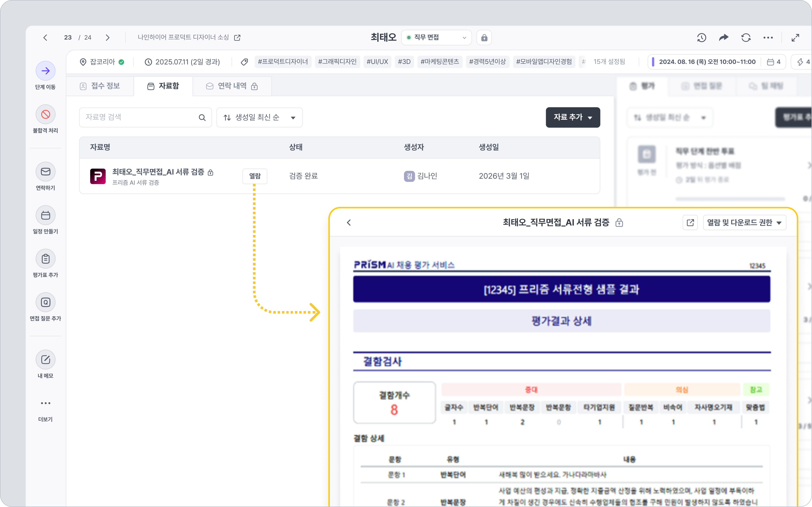Screen dimensions: 812x507
Task: Click the 평가표 추가 clipboard icon
Action: pyautogui.click(x=46, y=259)
